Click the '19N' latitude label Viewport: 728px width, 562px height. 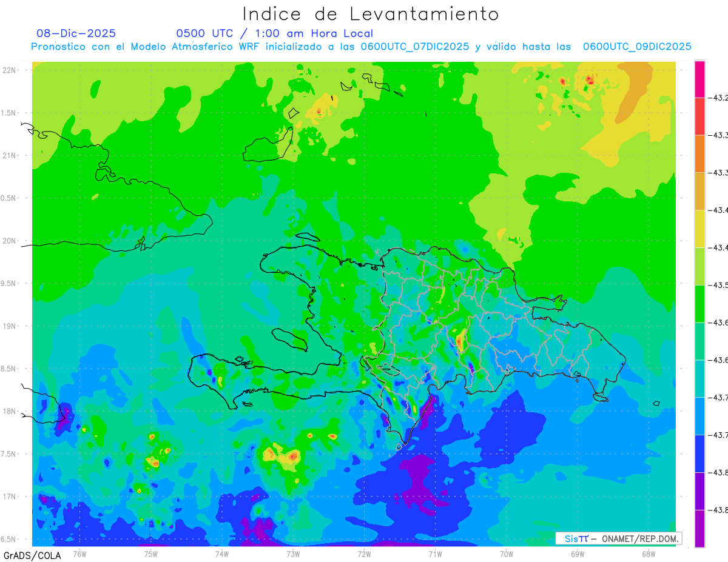tap(9, 326)
